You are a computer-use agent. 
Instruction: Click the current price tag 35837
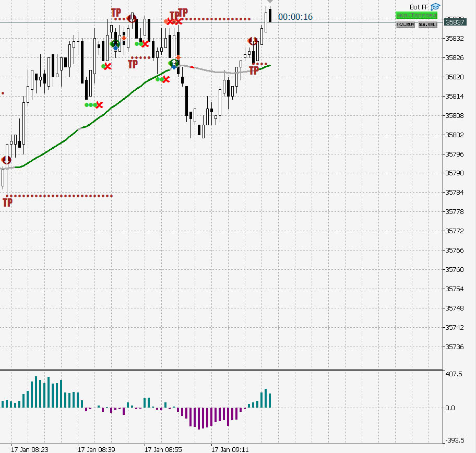coord(455,22)
